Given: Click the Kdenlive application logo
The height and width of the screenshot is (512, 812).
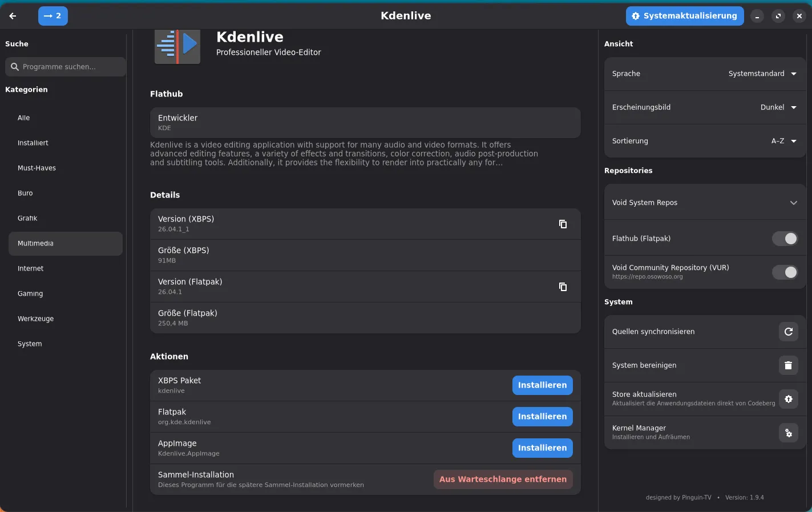Looking at the screenshot, I should (x=177, y=46).
